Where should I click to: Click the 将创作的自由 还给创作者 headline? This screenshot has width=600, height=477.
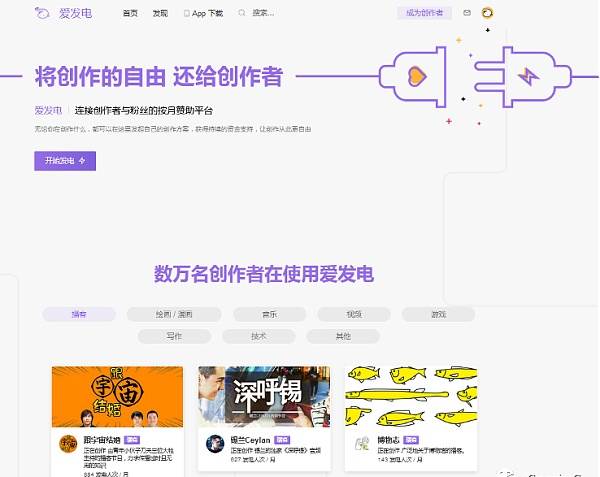(x=159, y=77)
